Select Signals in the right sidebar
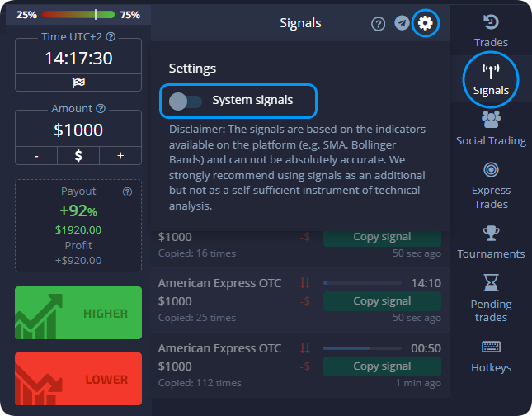 491,80
